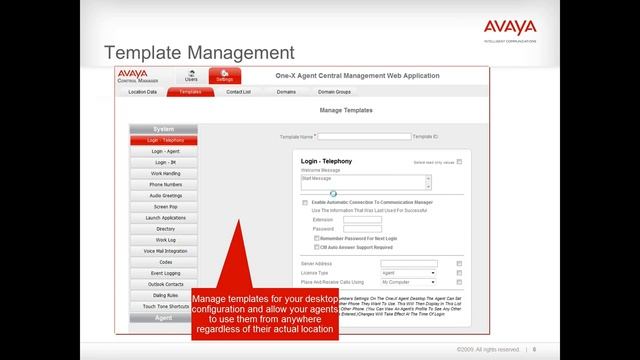This screenshot has height=360, width=640.
Task: Open the Work Log section
Action: tap(164, 240)
